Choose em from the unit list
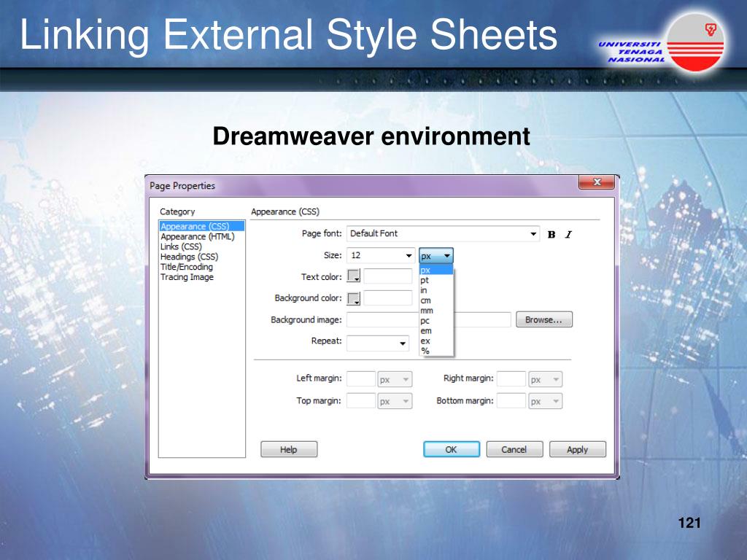The image size is (747, 560). tap(436, 330)
